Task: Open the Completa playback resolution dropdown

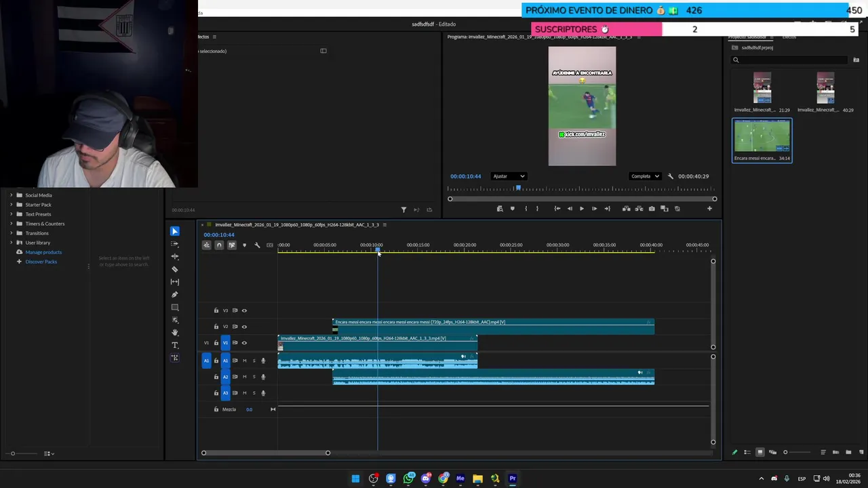Action: 645,176
